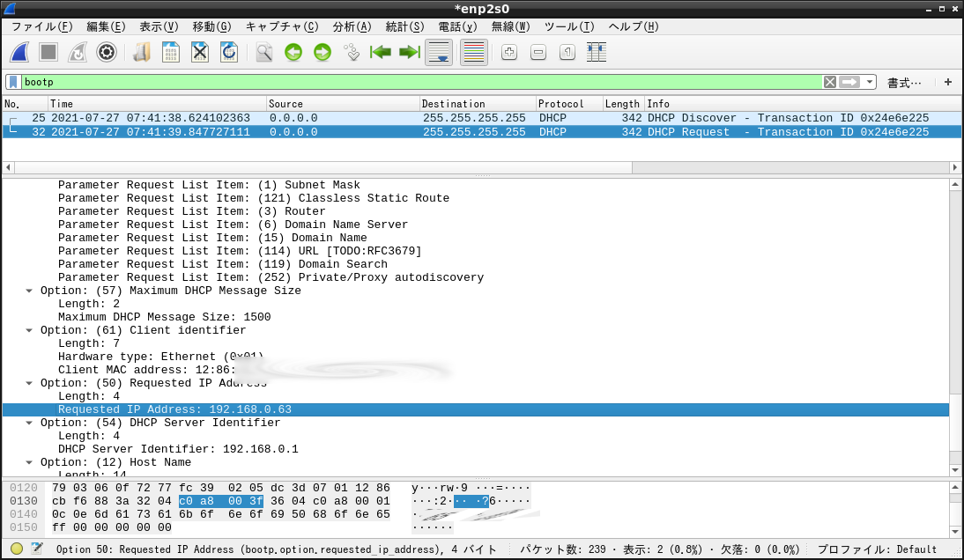The height and width of the screenshot is (560, 964).
Task: Open the 移動(G) menu
Action: coord(211,26)
